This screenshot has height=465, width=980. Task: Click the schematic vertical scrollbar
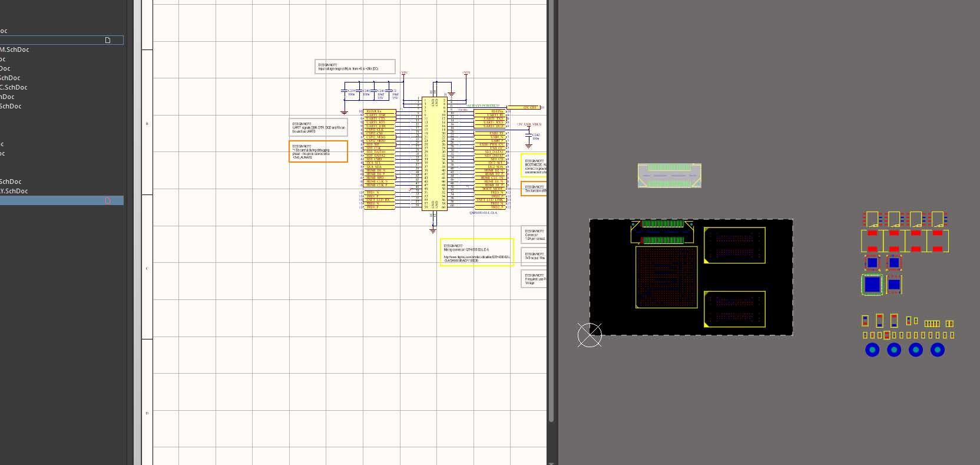pos(551,212)
